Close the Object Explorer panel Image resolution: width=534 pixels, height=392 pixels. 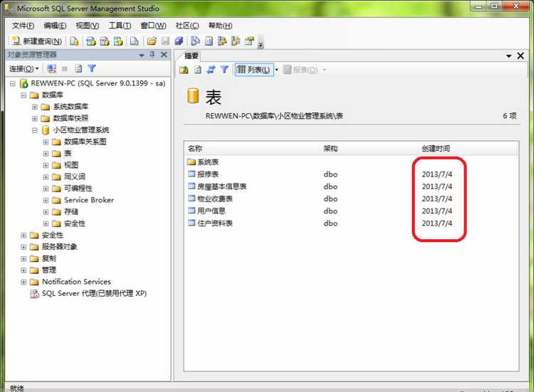coord(164,55)
